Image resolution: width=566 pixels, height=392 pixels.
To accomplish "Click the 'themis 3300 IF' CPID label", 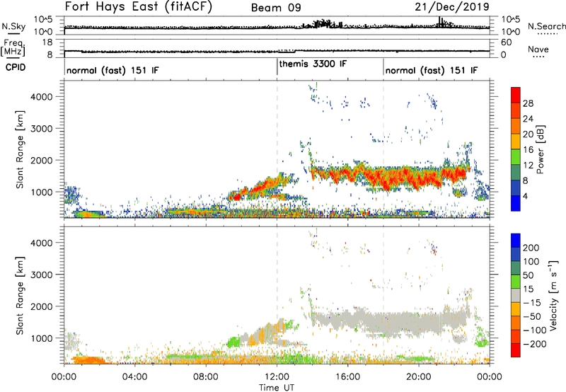I will [x=313, y=64].
